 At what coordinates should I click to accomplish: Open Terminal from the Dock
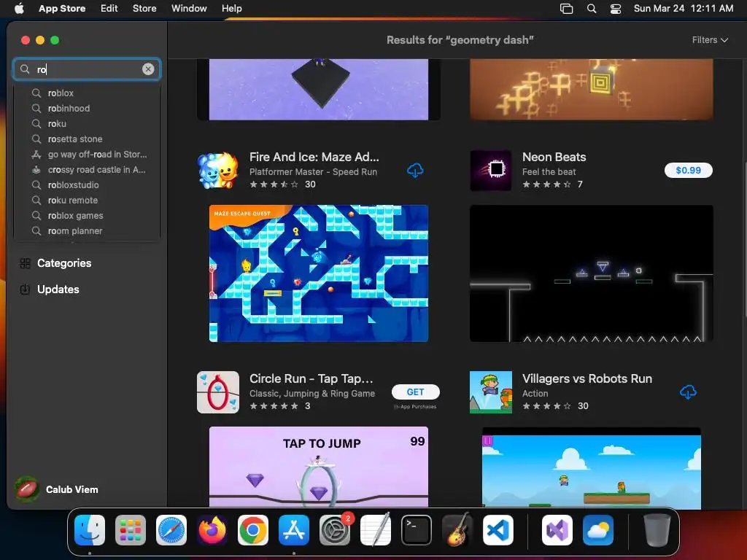417,530
